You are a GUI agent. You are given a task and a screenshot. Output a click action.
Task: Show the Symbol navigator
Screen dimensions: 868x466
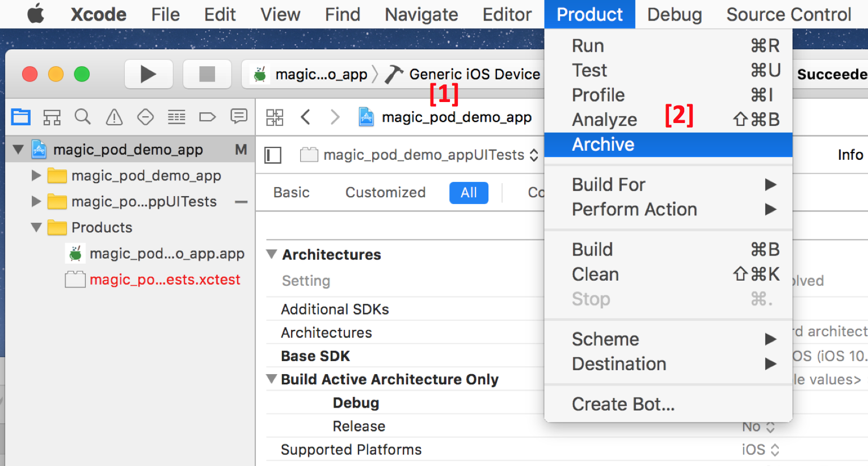tap(52, 117)
